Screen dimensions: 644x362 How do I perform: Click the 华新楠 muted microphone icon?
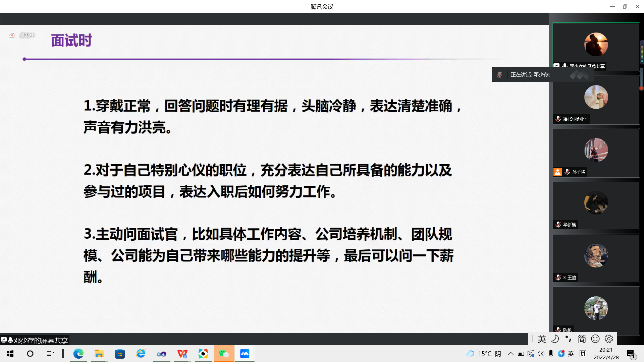point(558,225)
